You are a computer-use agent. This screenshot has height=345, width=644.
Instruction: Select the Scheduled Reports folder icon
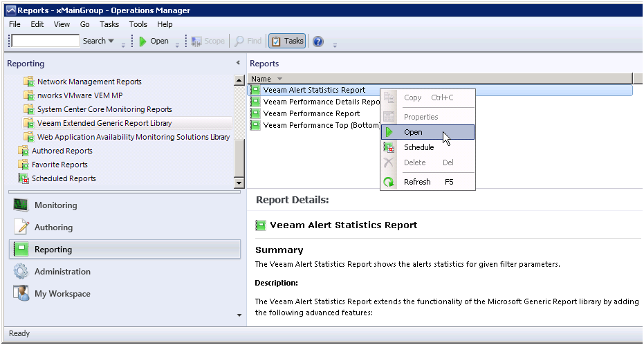[x=24, y=178]
